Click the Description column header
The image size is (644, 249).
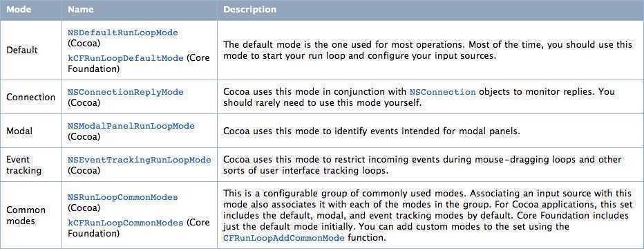[x=250, y=9]
